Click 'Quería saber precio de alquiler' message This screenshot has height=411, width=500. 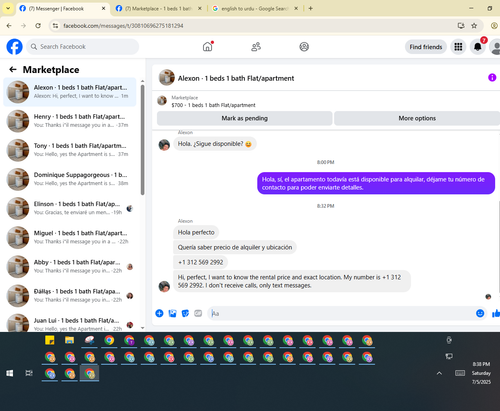(235, 247)
